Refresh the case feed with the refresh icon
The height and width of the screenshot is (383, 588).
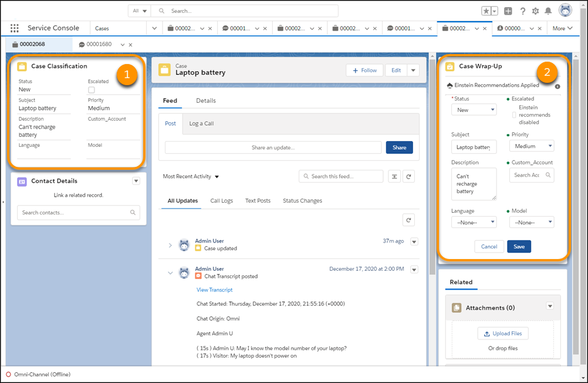coord(409,176)
